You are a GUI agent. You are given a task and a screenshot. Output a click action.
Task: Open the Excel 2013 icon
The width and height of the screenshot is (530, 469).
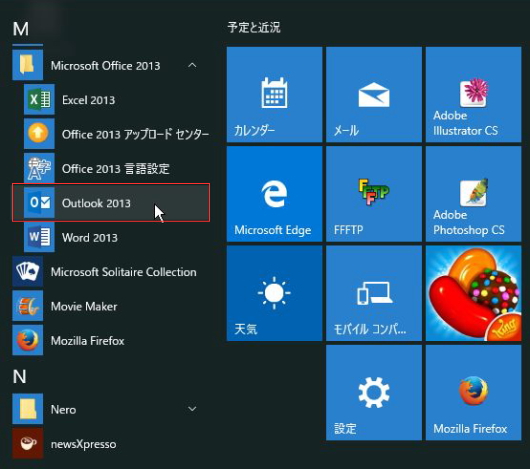pos(39,100)
